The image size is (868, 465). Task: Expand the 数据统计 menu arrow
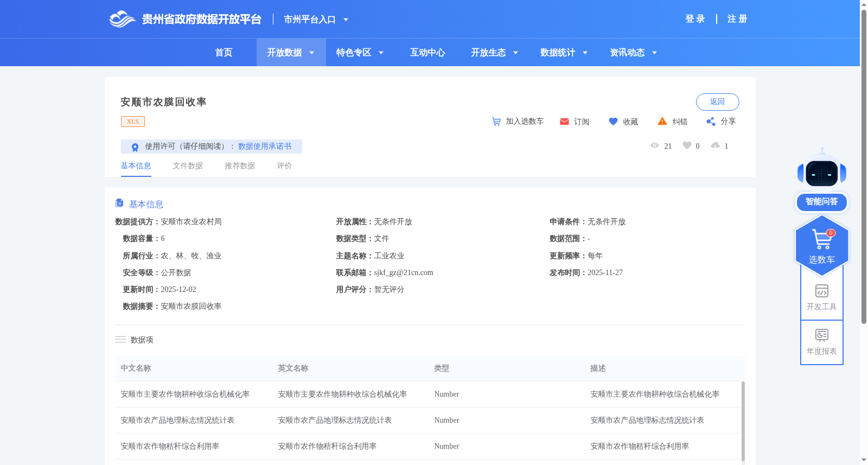585,53
